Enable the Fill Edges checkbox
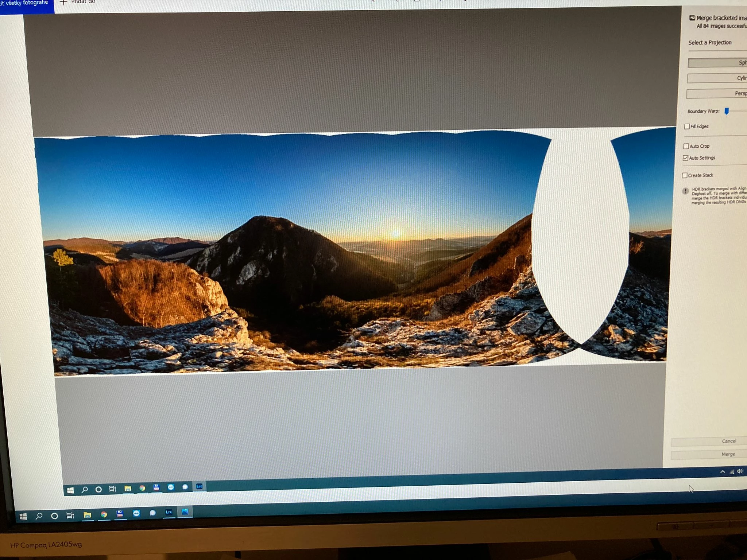The height and width of the screenshot is (560, 747). tap(687, 127)
